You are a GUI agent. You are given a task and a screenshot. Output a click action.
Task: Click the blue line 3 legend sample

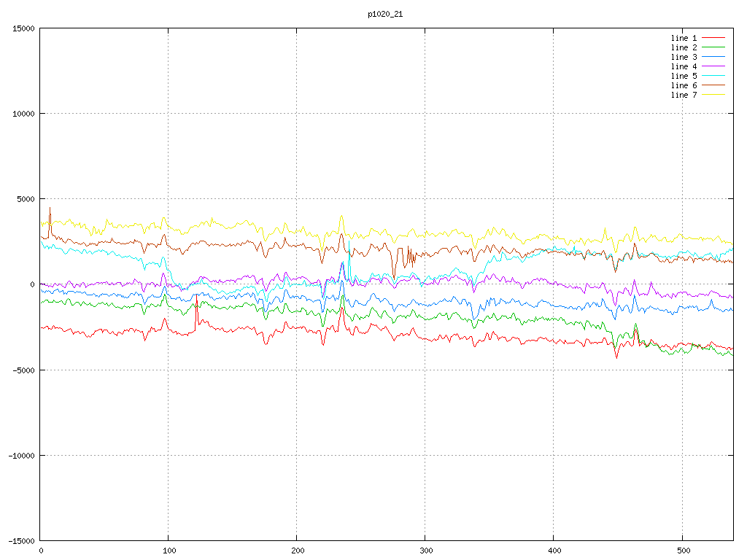click(713, 57)
